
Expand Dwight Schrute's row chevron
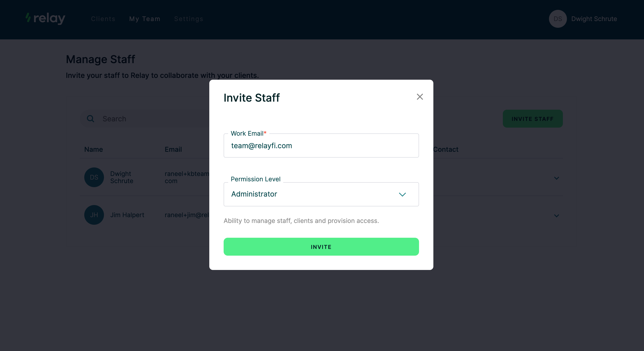click(556, 178)
